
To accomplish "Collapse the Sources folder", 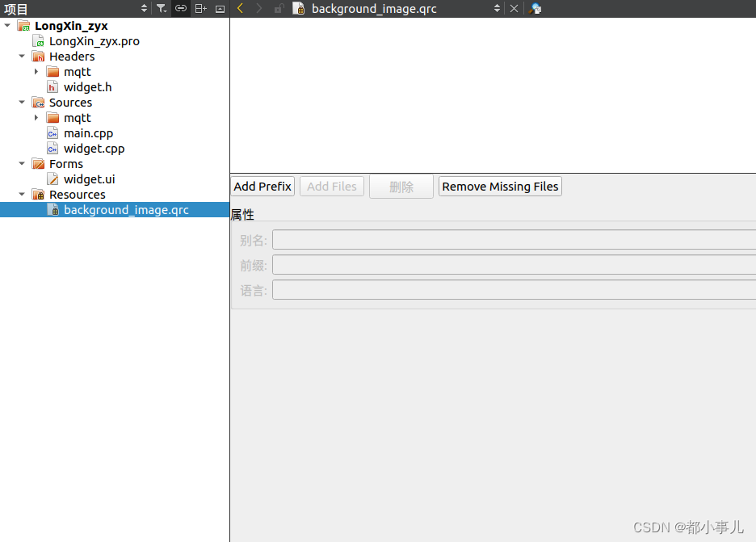I will click(x=22, y=102).
